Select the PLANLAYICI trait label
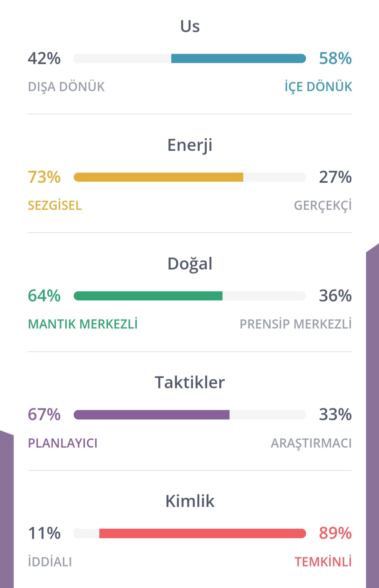379x588 pixels. [63, 443]
